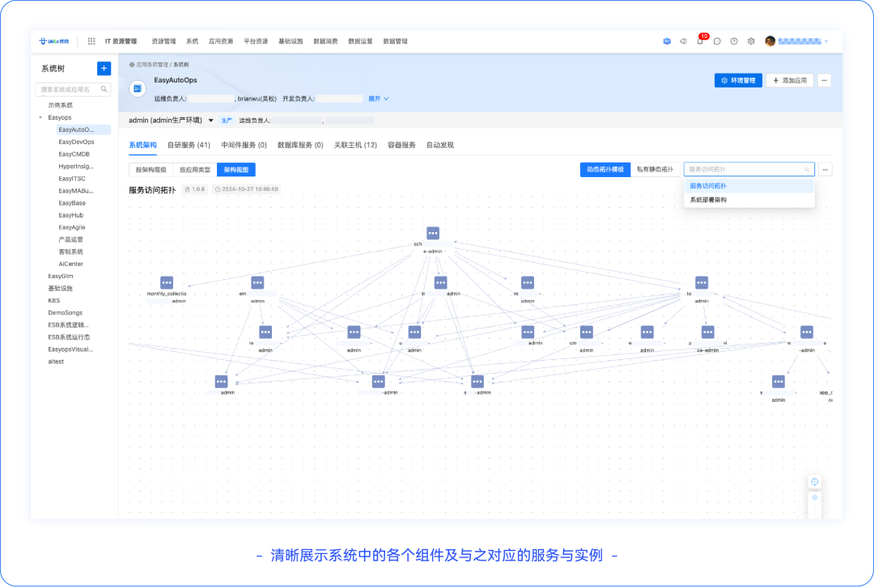The height and width of the screenshot is (588, 874).
Task: Click the blue plus button beside 系统树
Action: (104, 69)
